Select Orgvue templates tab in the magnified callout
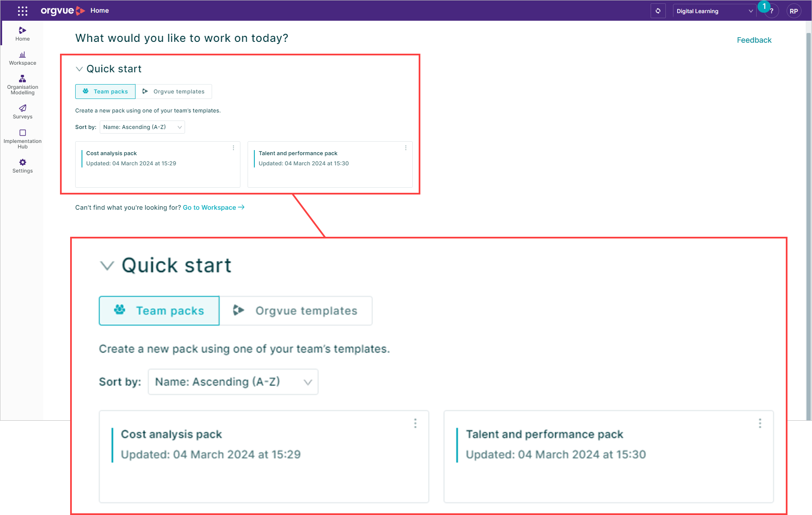Image resolution: width=812 pixels, height=515 pixels. [x=296, y=311]
